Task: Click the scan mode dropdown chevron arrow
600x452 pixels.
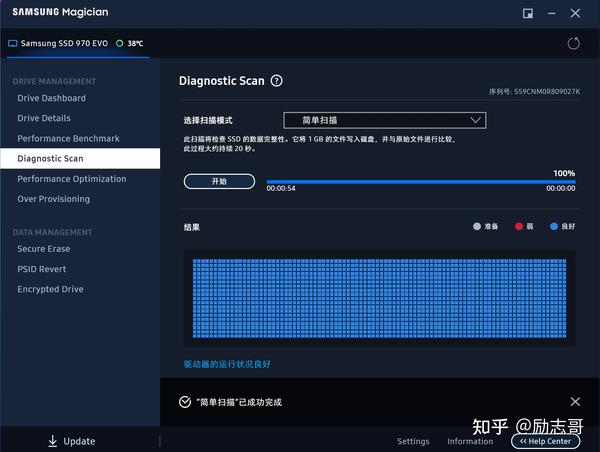Action: 475,120
